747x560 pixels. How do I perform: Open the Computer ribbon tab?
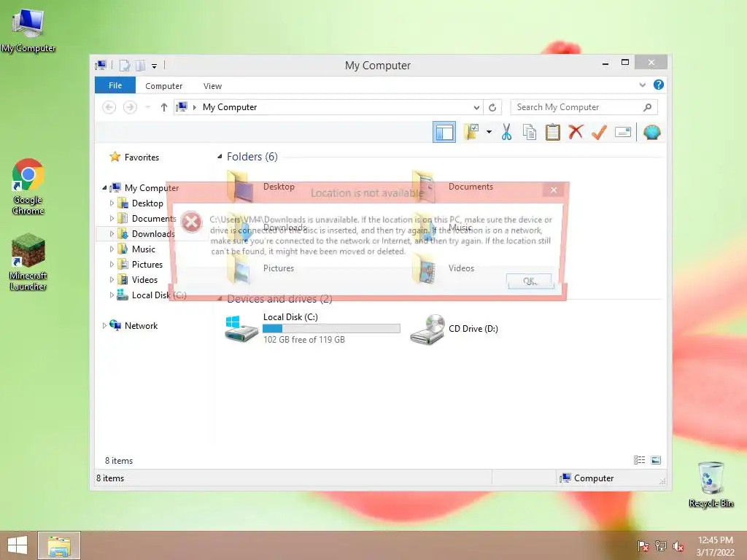(163, 86)
